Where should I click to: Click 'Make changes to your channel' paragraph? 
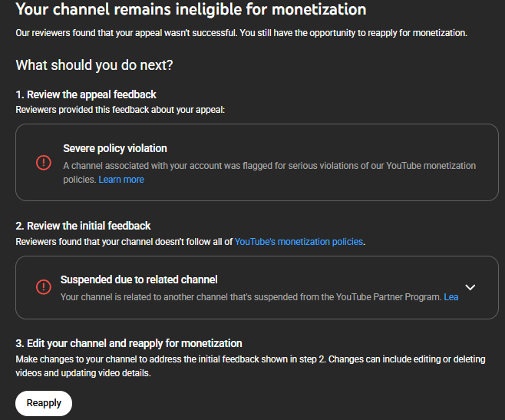pos(250,366)
